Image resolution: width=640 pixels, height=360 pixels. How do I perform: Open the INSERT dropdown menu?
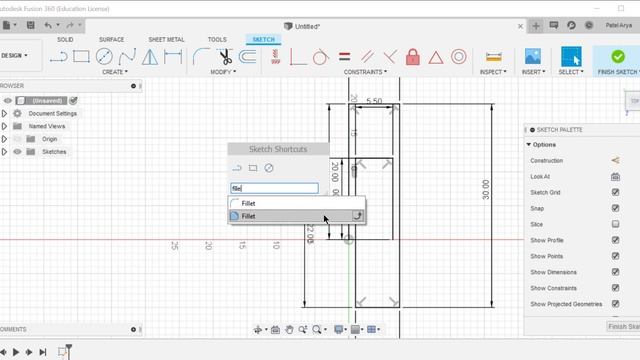533,72
